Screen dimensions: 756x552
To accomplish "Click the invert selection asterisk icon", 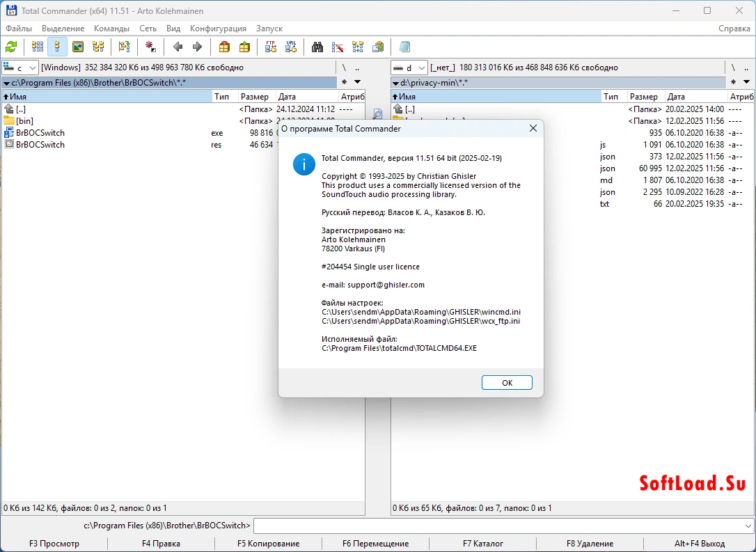I will click(150, 47).
